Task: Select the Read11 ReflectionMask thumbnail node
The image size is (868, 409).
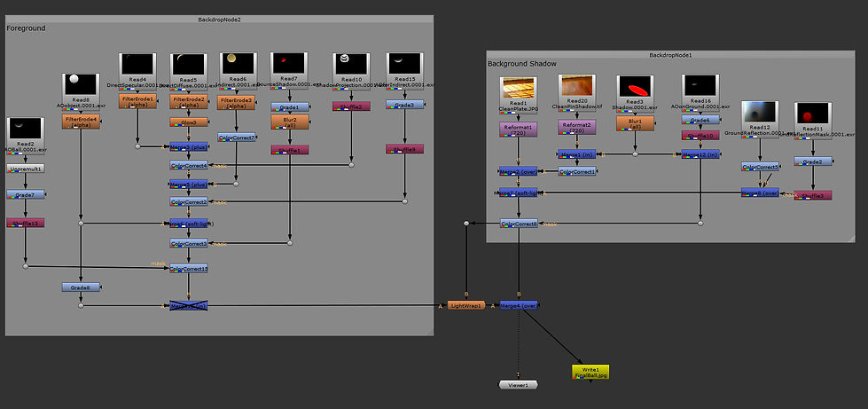Action: [813, 119]
